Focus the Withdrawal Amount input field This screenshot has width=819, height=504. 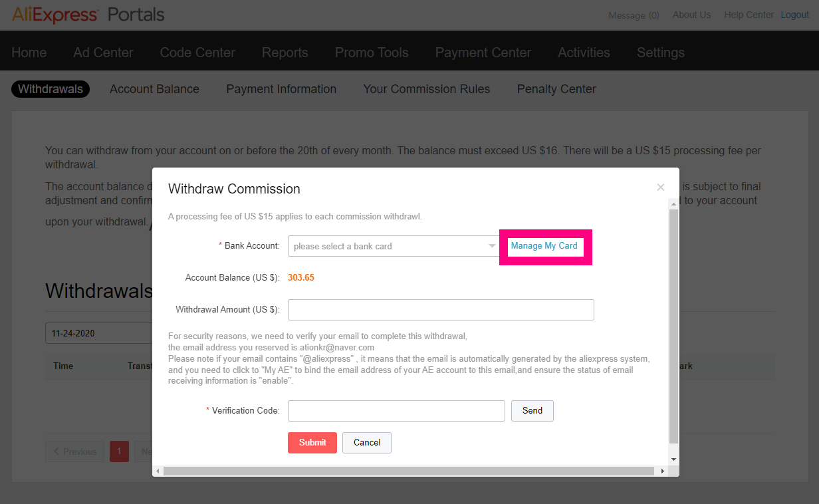(441, 310)
